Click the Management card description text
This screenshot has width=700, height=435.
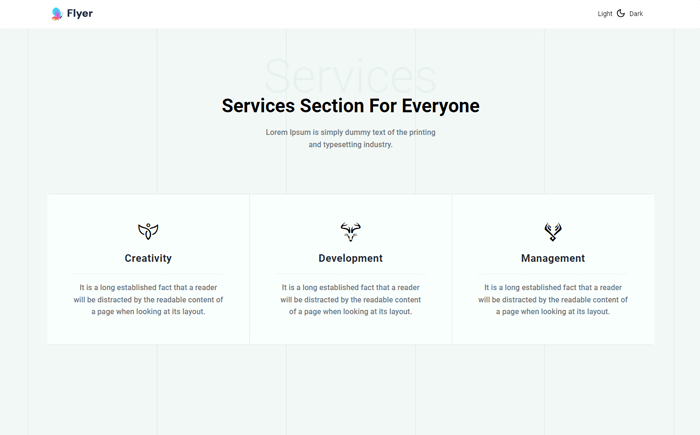[x=553, y=299]
